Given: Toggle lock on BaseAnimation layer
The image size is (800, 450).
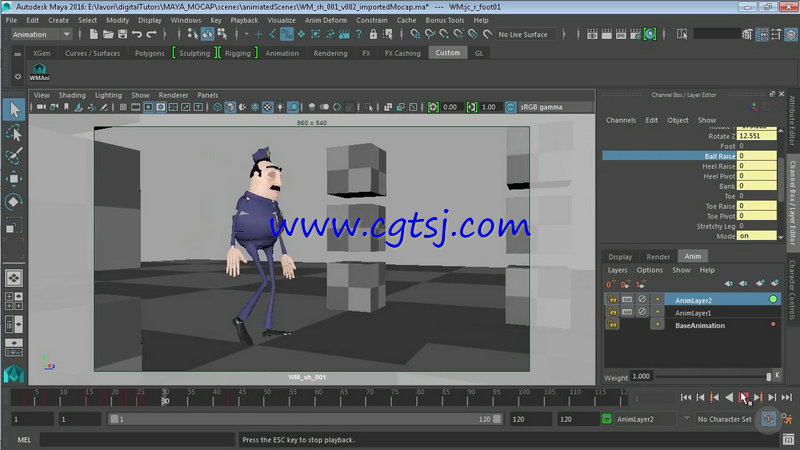Looking at the screenshot, I should 612,324.
